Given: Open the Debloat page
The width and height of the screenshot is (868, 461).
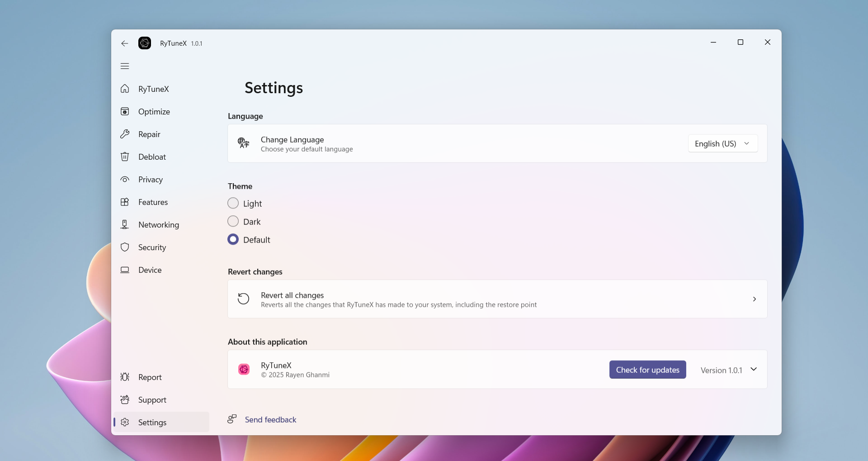Looking at the screenshot, I should pos(161,157).
